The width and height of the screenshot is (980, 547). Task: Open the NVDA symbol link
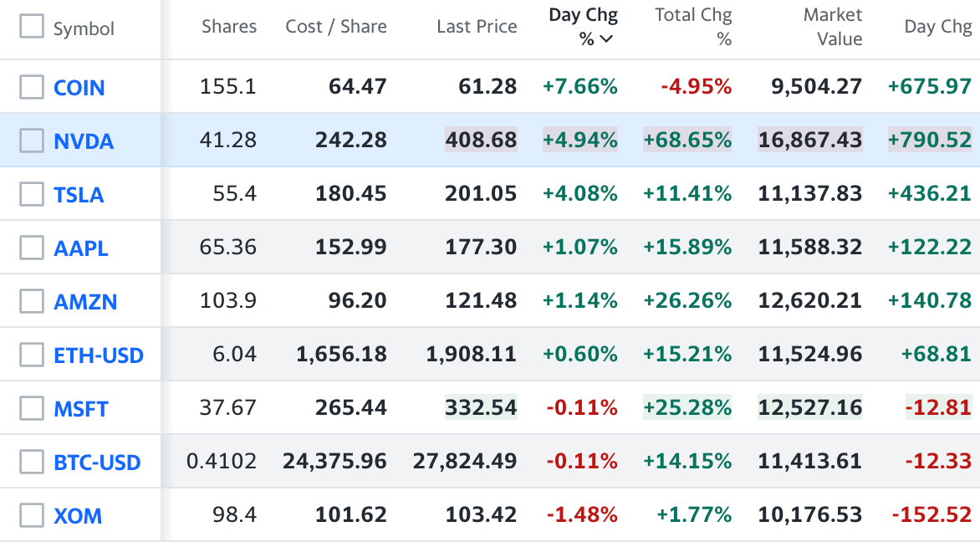click(84, 141)
